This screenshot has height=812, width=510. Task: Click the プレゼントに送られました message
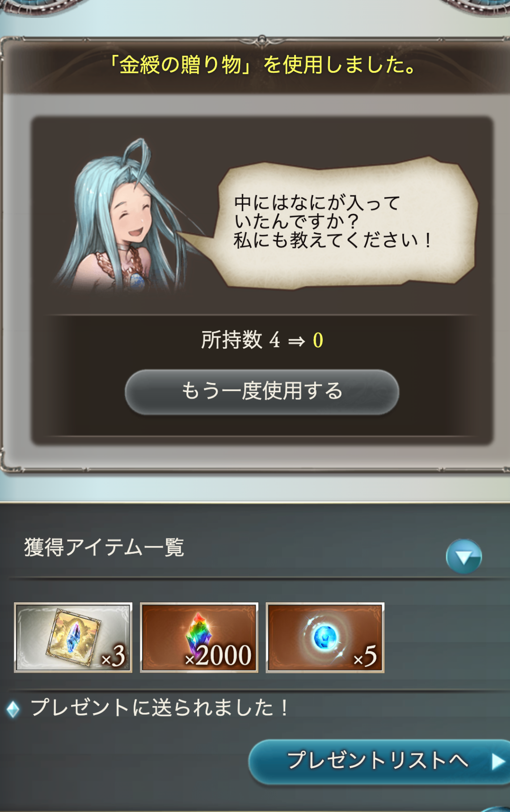[160, 708]
